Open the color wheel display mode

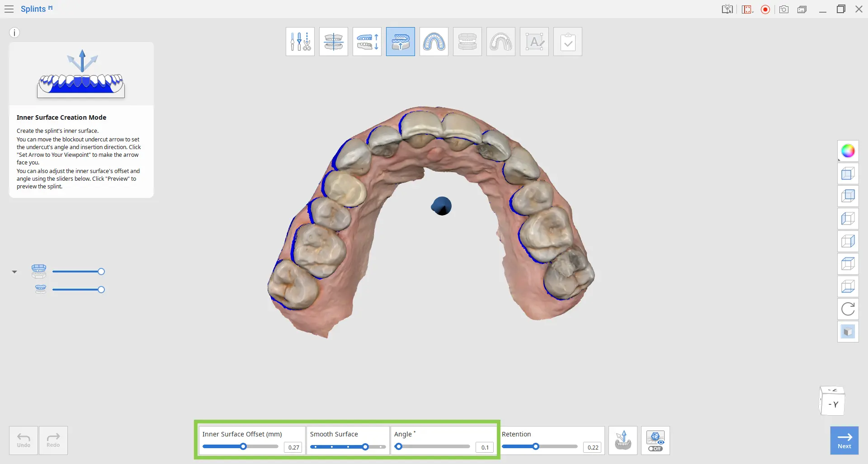tap(848, 151)
